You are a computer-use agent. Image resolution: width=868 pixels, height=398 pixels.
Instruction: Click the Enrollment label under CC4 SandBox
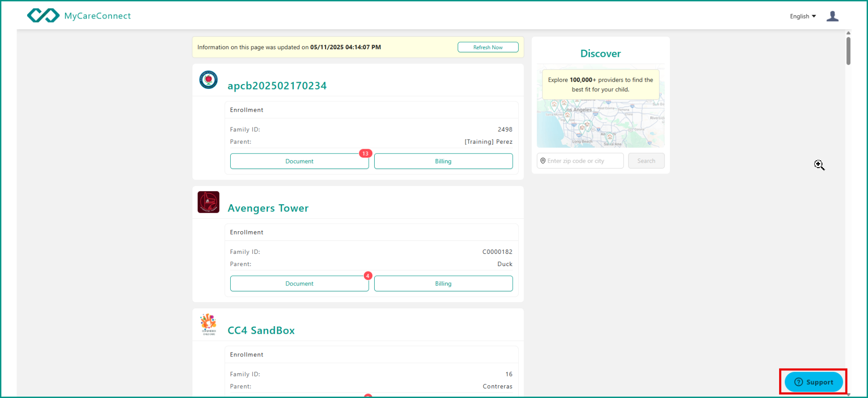coord(246,355)
